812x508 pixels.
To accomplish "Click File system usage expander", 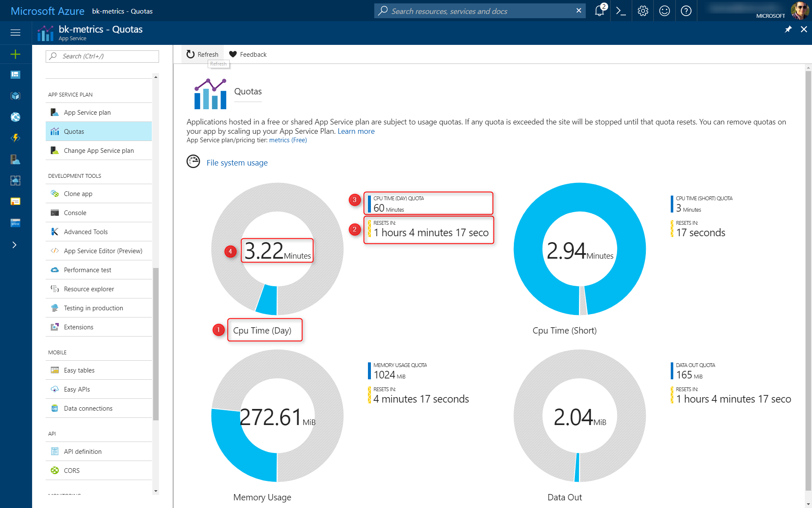I will [237, 163].
